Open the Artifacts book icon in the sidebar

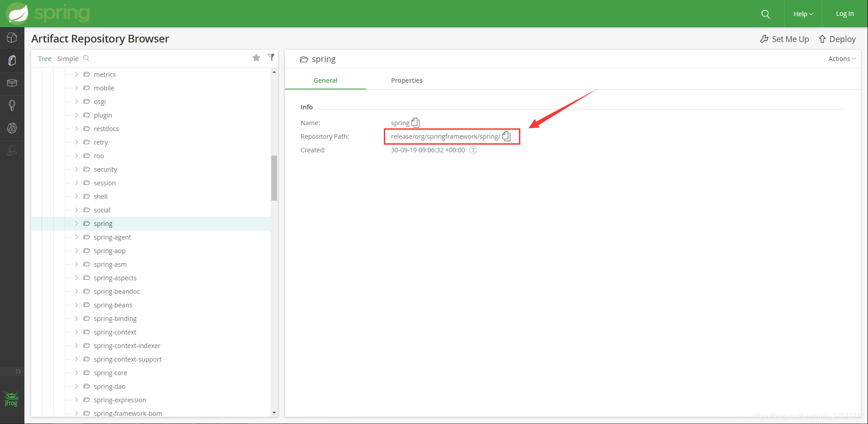12,61
